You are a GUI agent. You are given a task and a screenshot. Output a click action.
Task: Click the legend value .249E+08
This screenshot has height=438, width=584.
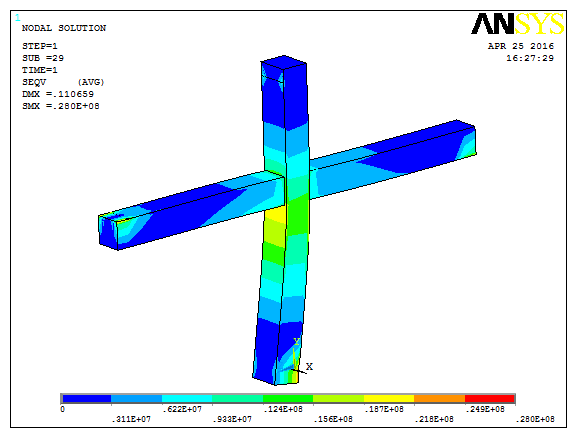(x=485, y=409)
